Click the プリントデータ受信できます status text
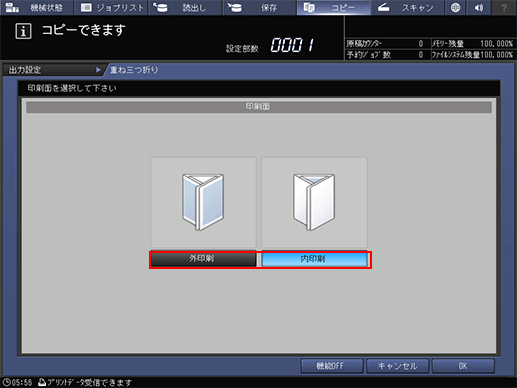 coord(90,382)
